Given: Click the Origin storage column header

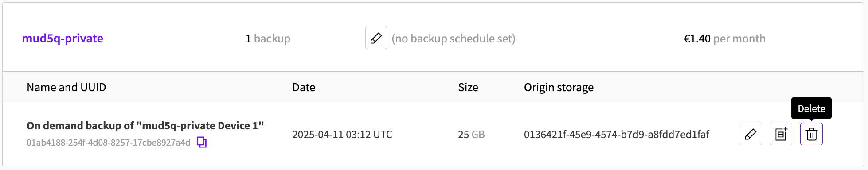Looking at the screenshot, I should 559,87.
